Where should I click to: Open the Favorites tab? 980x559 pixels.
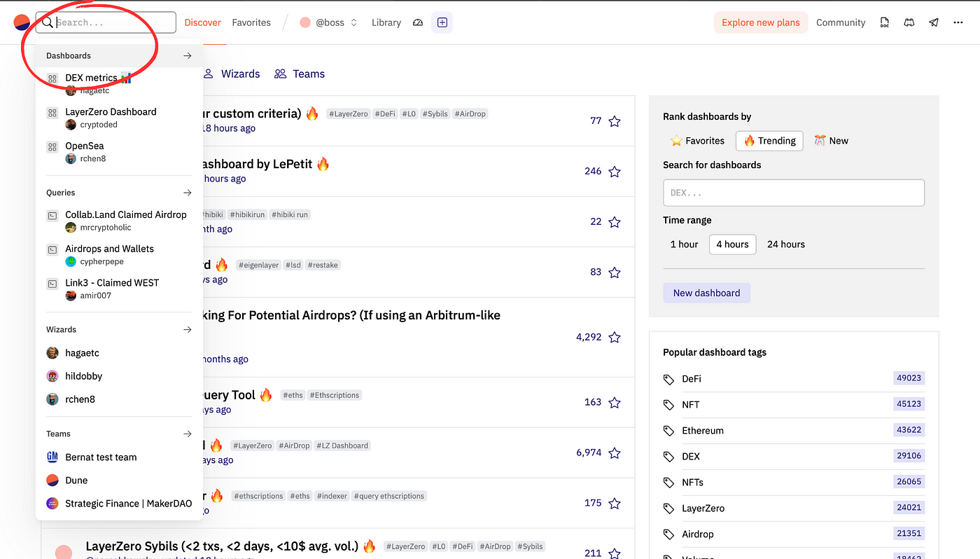click(251, 22)
